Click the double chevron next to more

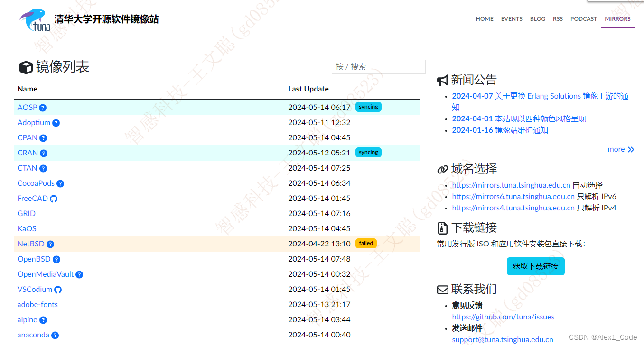click(x=631, y=149)
